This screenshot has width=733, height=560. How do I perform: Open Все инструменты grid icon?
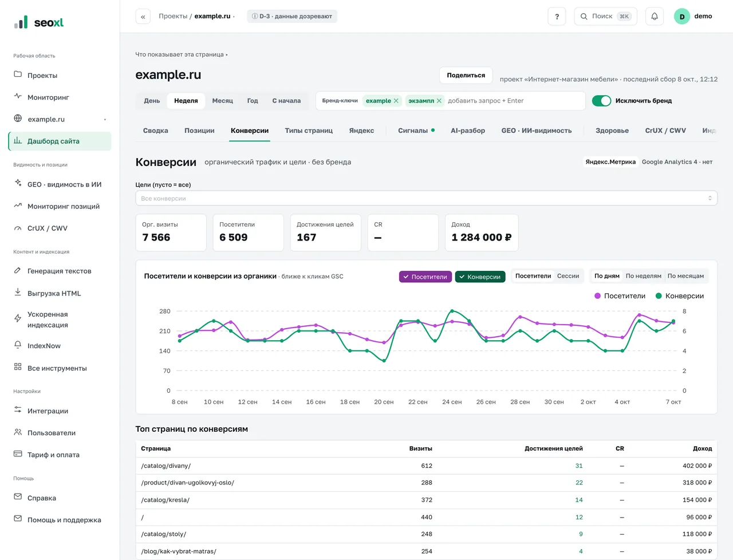click(x=18, y=367)
